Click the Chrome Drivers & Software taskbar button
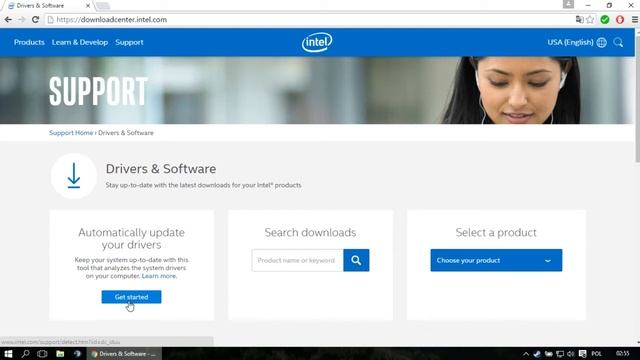This screenshot has height=360, width=640. tap(124, 353)
